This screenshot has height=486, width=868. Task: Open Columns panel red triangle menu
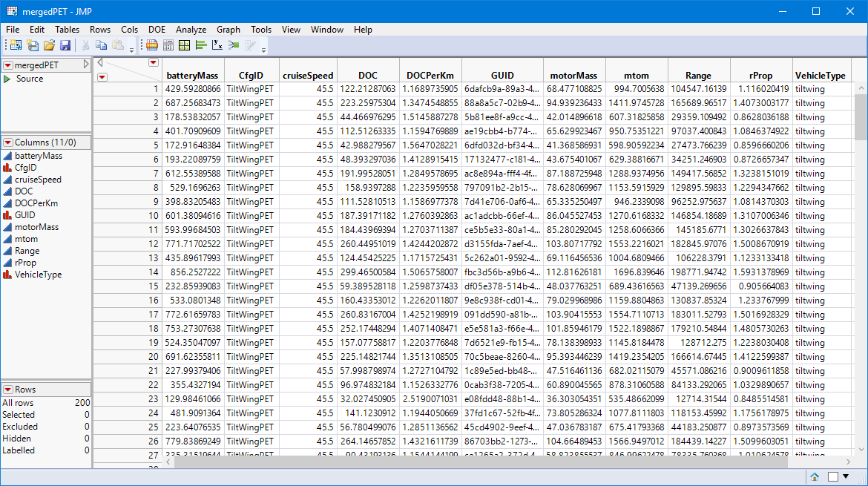[7, 142]
